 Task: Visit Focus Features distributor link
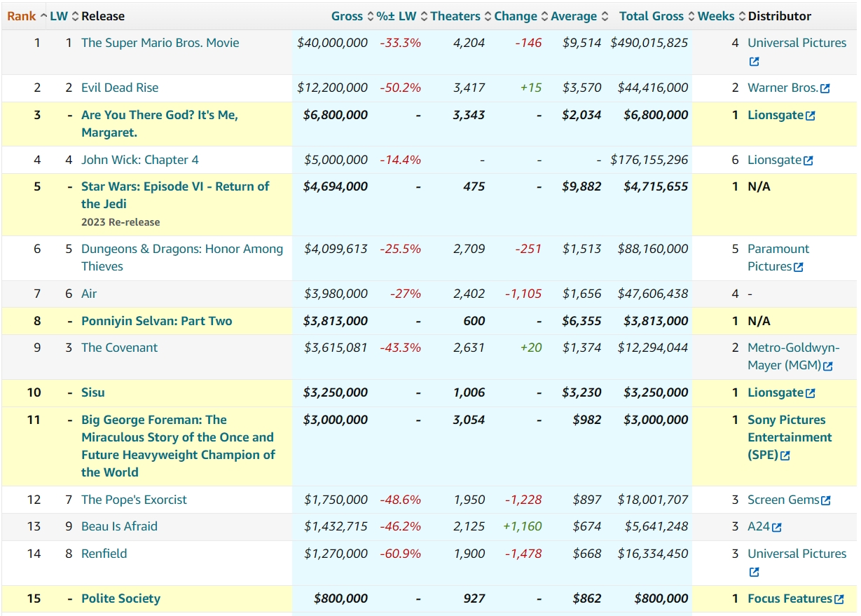tap(790, 598)
